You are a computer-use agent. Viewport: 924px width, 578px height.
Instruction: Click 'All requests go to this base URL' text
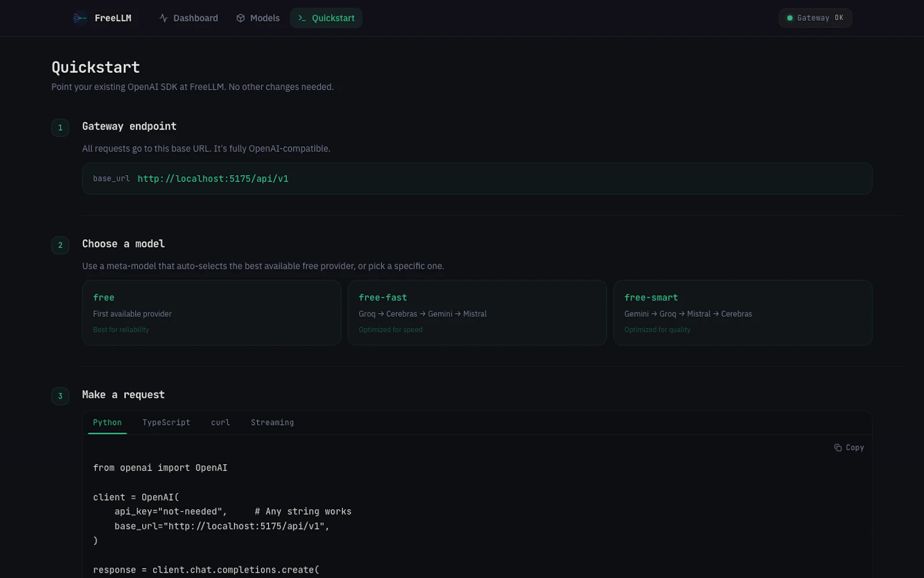coord(206,149)
